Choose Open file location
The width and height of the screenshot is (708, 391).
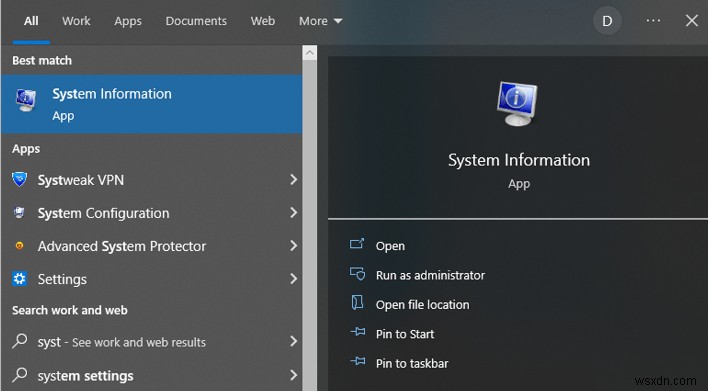[422, 305]
